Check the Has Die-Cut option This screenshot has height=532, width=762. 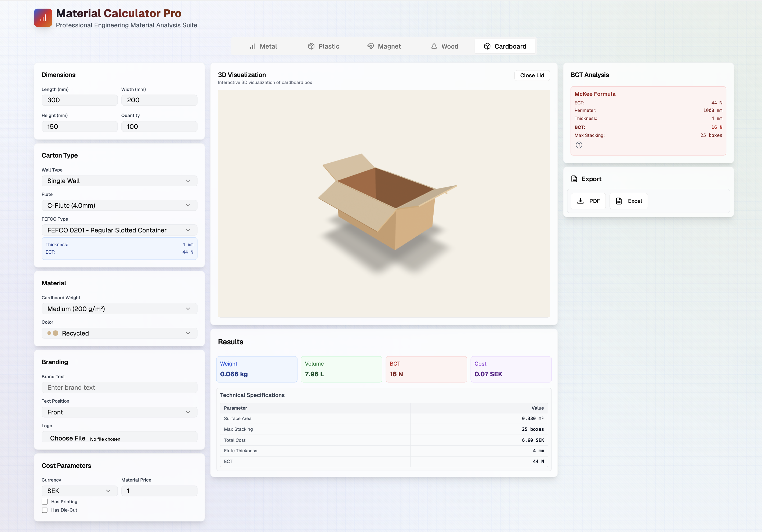click(x=45, y=510)
